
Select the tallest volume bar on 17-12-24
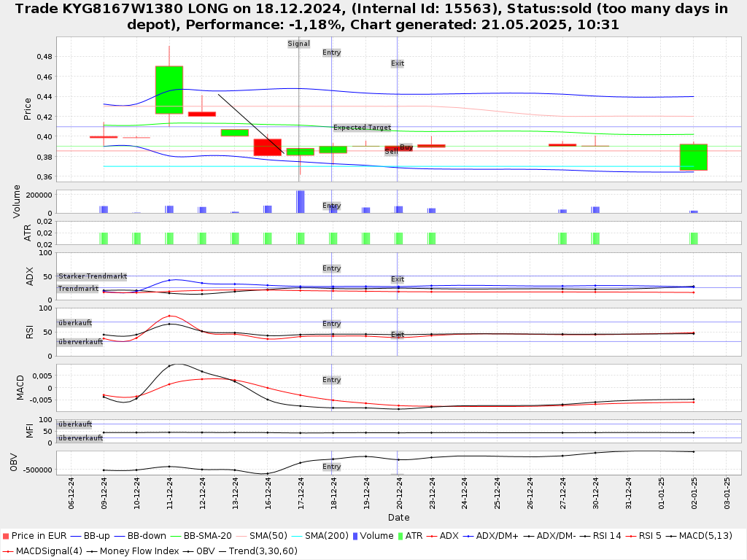click(301, 201)
